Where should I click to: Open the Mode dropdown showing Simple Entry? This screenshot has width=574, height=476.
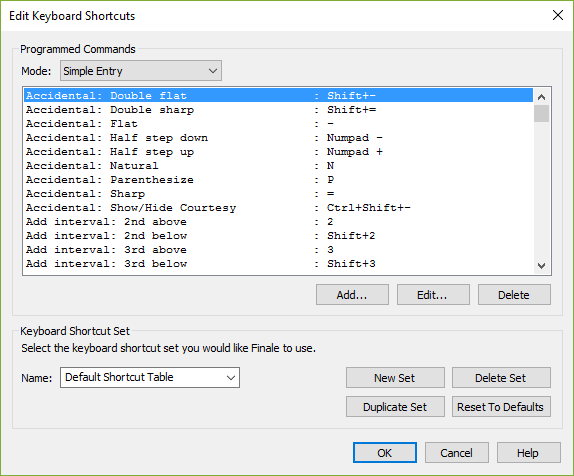[x=141, y=71]
